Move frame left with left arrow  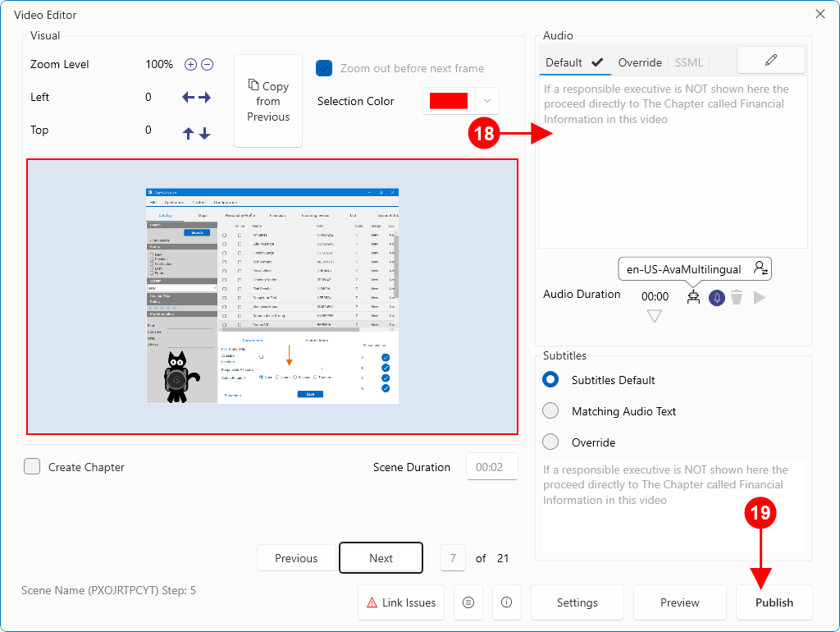[x=188, y=98]
